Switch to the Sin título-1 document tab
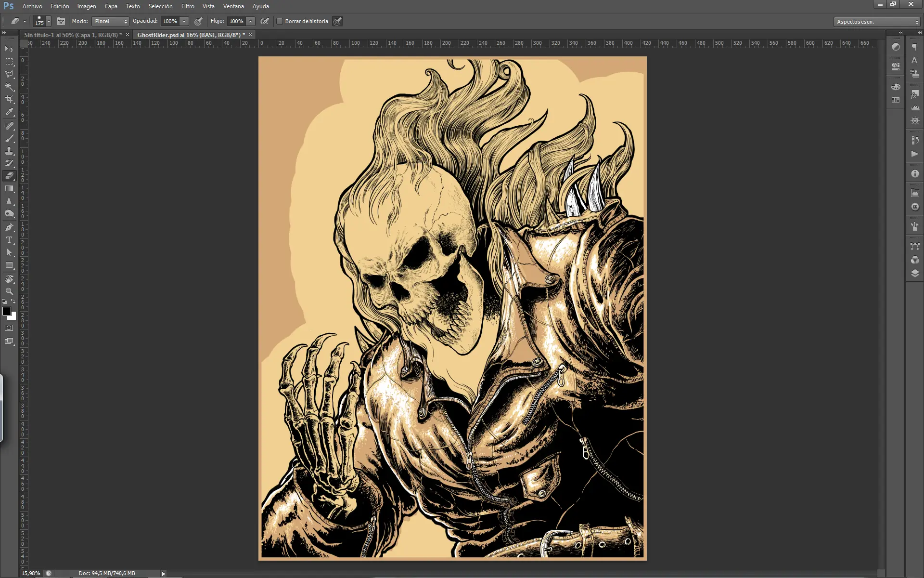The height and width of the screenshot is (578, 924). click(72, 35)
